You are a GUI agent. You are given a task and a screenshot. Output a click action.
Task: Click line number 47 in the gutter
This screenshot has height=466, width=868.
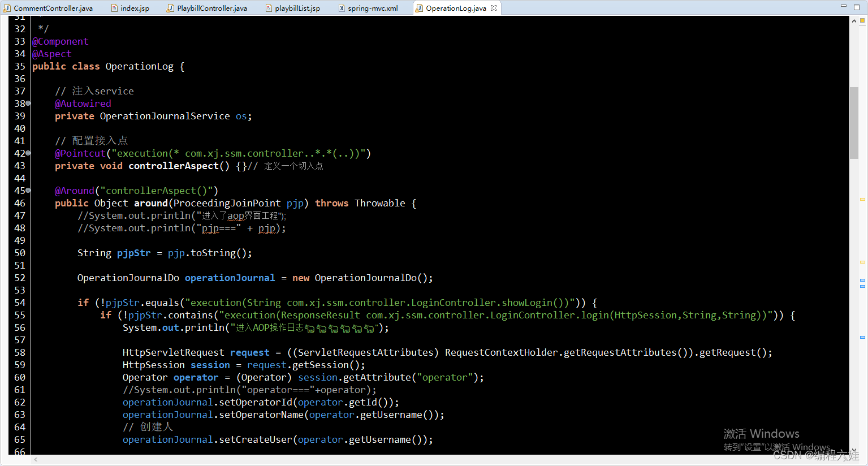pos(20,215)
